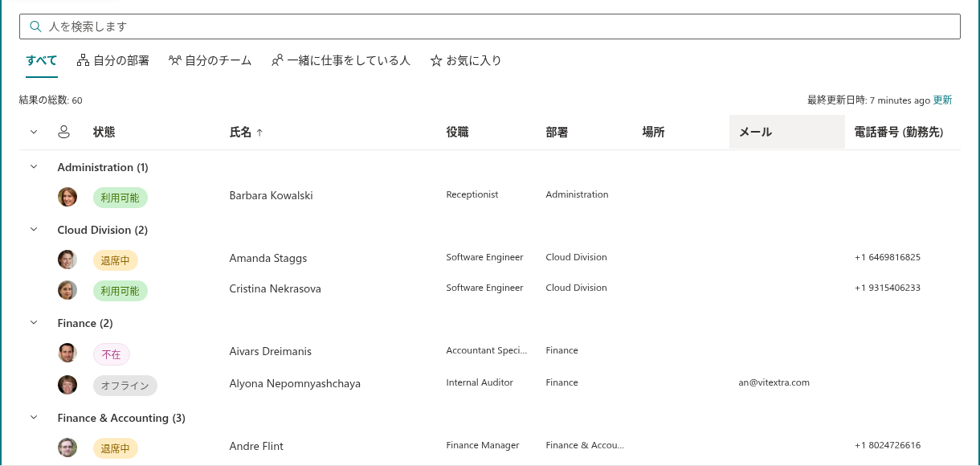This screenshot has height=466, width=980.
Task: Select the name Cristina Nekrasova
Action: click(x=276, y=288)
